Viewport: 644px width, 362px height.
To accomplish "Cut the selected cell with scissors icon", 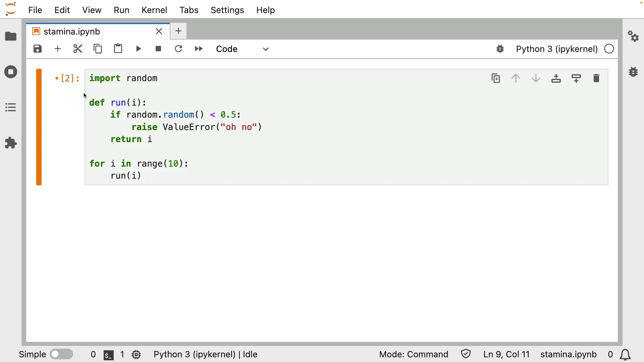I will point(78,49).
